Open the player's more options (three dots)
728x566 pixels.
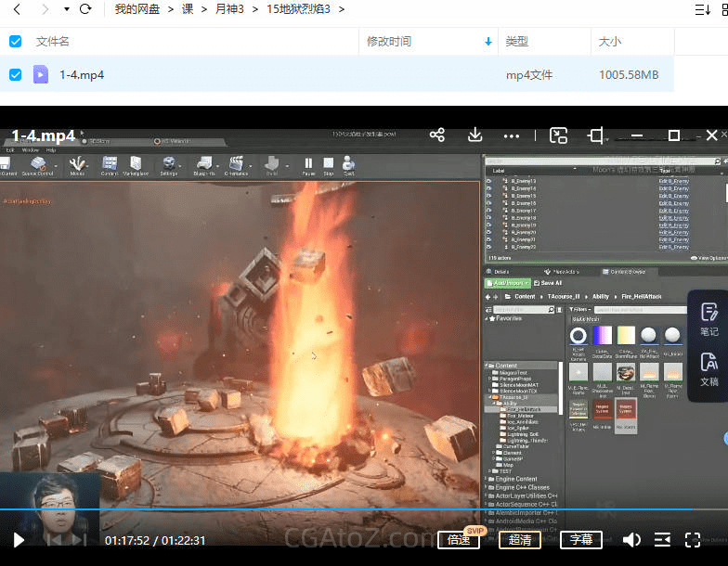point(512,135)
